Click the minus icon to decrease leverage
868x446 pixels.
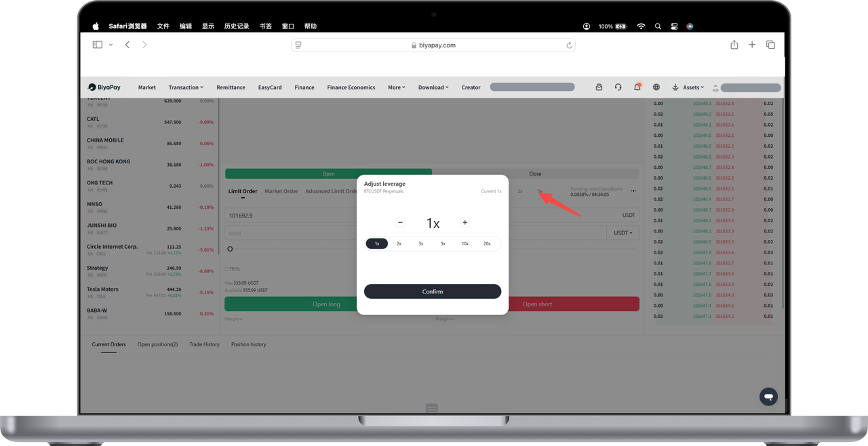tap(400, 222)
